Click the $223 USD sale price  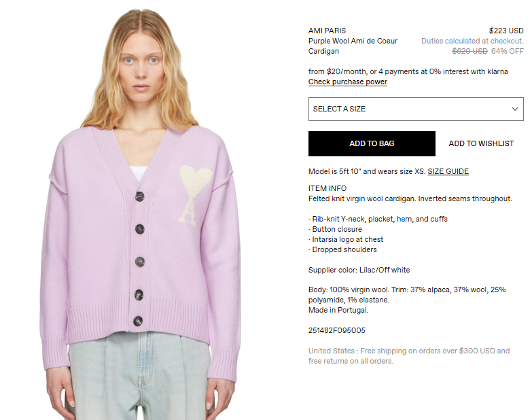point(506,31)
